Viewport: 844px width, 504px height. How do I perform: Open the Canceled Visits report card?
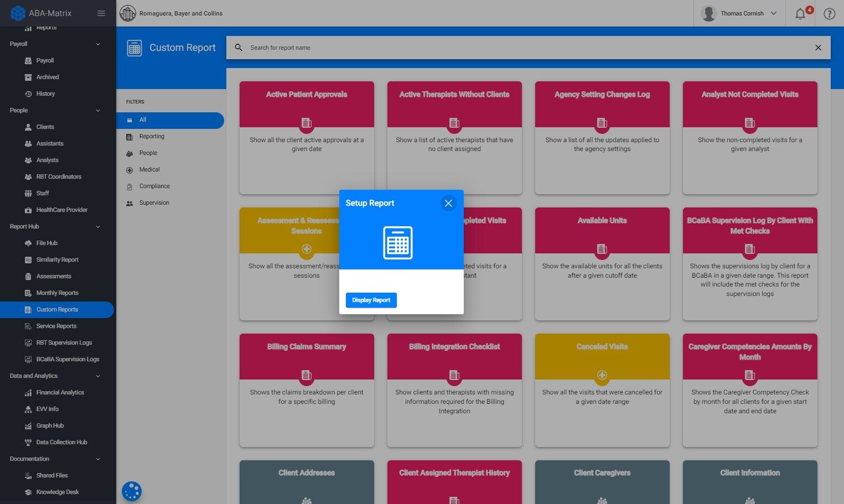pyautogui.click(x=602, y=390)
